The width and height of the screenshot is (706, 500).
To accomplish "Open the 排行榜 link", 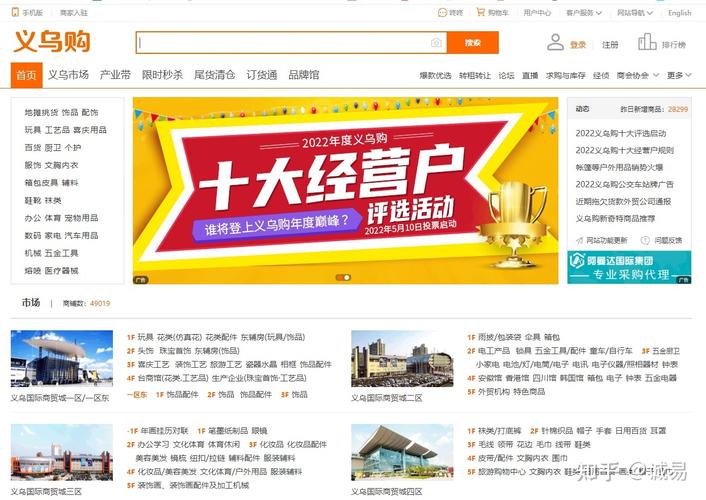I will (674, 45).
